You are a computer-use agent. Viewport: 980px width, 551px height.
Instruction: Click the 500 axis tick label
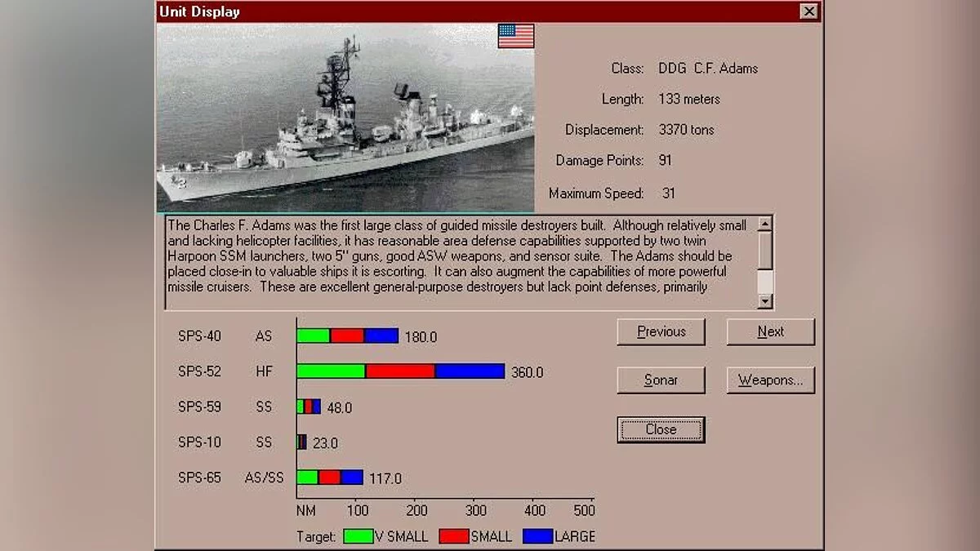click(584, 511)
